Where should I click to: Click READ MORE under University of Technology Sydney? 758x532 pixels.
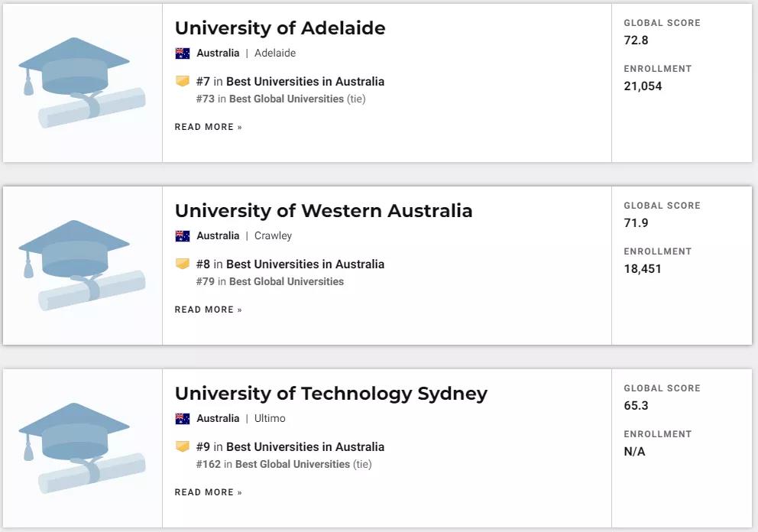(x=209, y=492)
